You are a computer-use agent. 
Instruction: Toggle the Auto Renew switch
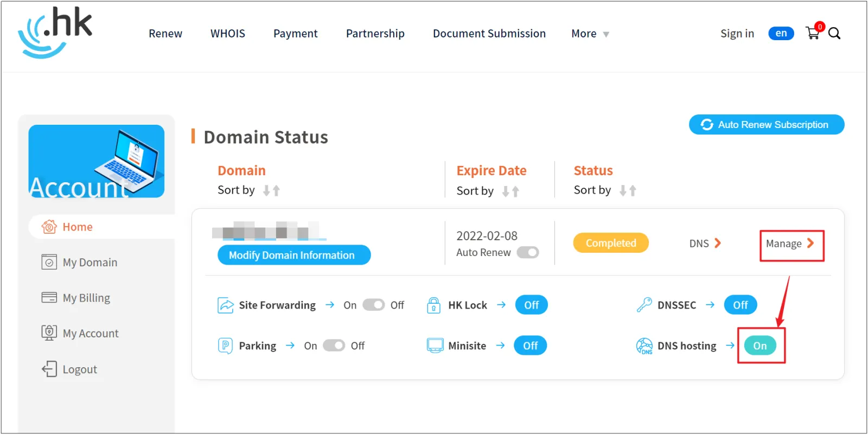click(527, 252)
